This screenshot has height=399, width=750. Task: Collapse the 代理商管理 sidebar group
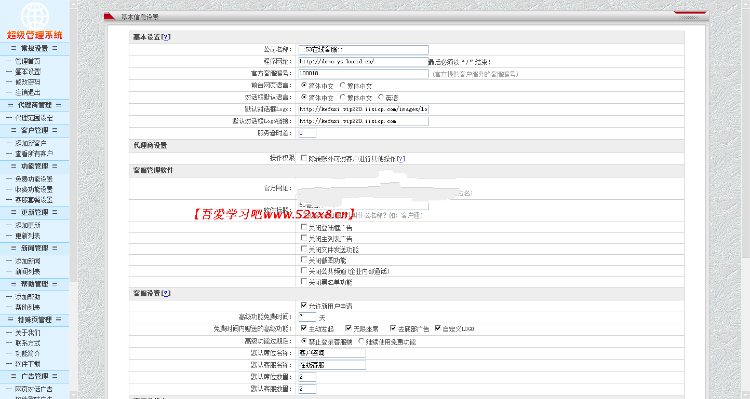34,105
